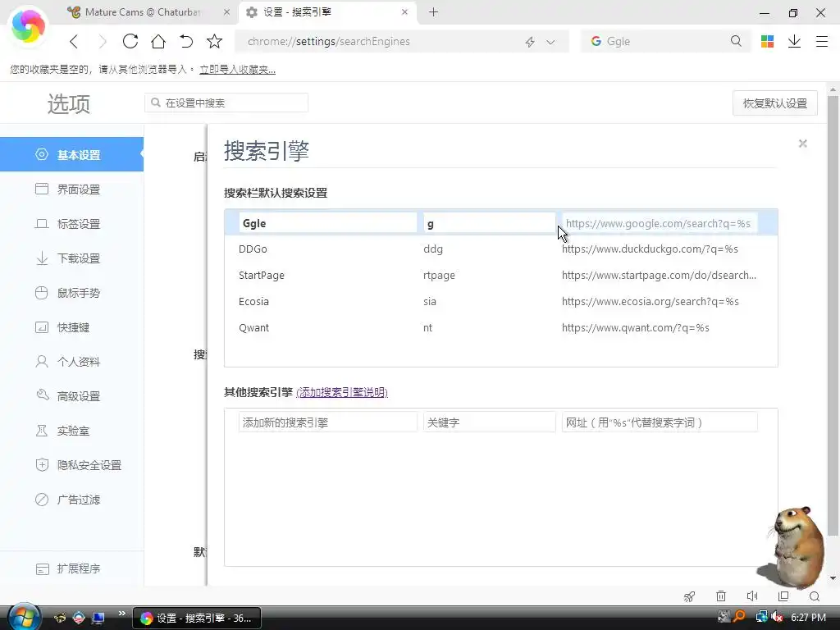Switch to the Mature Cams tab
840x630 pixels.
pyautogui.click(x=150, y=11)
